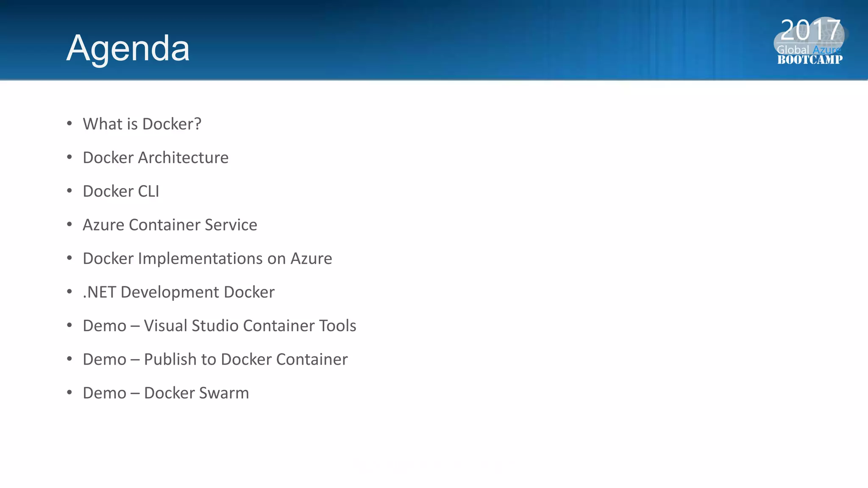
Task: Click the 'Docker CLI' agenda item
Action: click(121, 191)
